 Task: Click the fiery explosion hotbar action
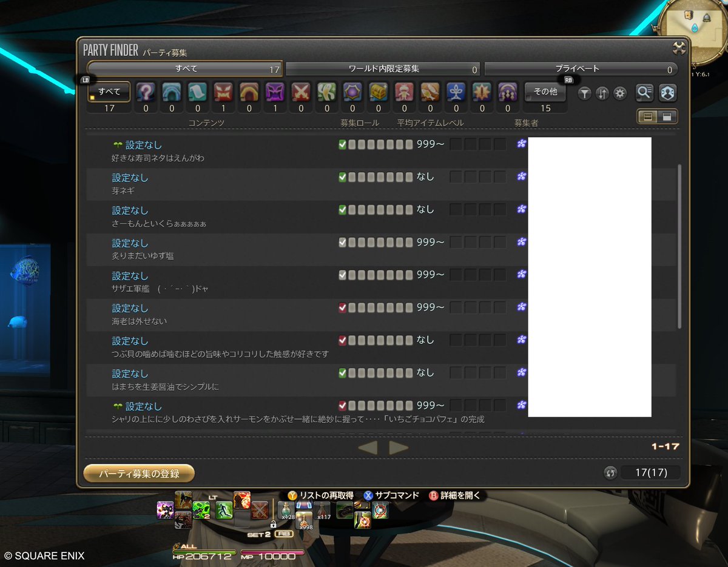pyautogui.click(x=242, y=500)
